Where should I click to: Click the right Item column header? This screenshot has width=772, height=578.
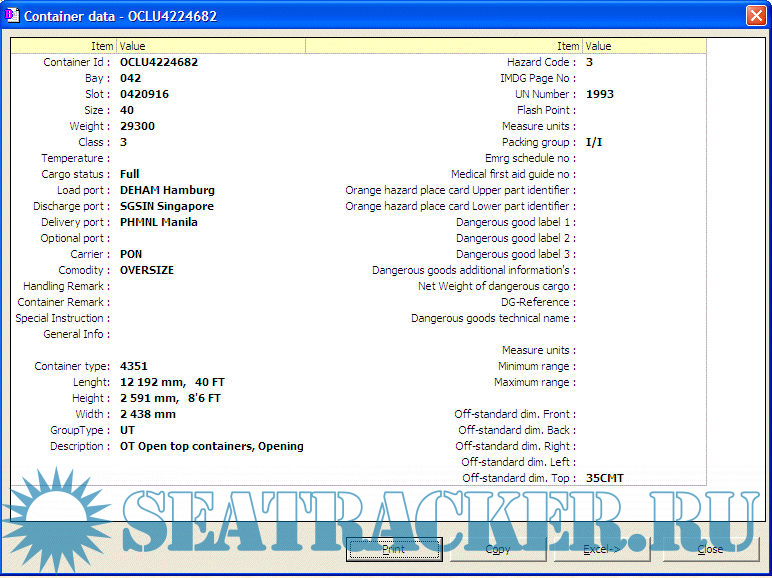pyautogui.click(x=567, y=46)
